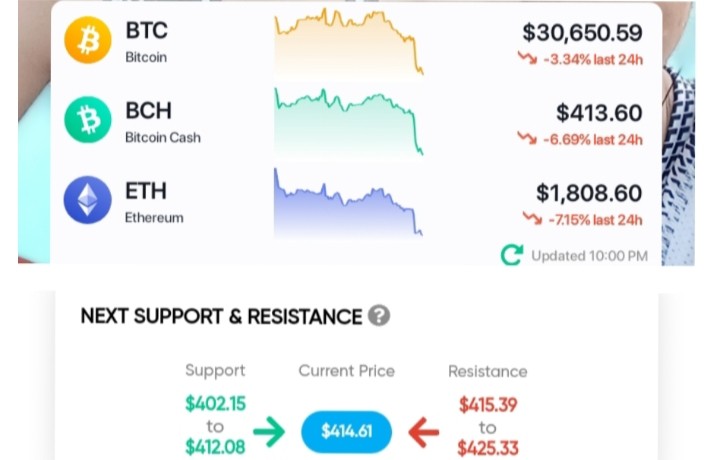The width and height of the screenshot is (719, 460).
Task: Click the orange Bitcoin BTC coin icon
Action: [x=88, y=40]
